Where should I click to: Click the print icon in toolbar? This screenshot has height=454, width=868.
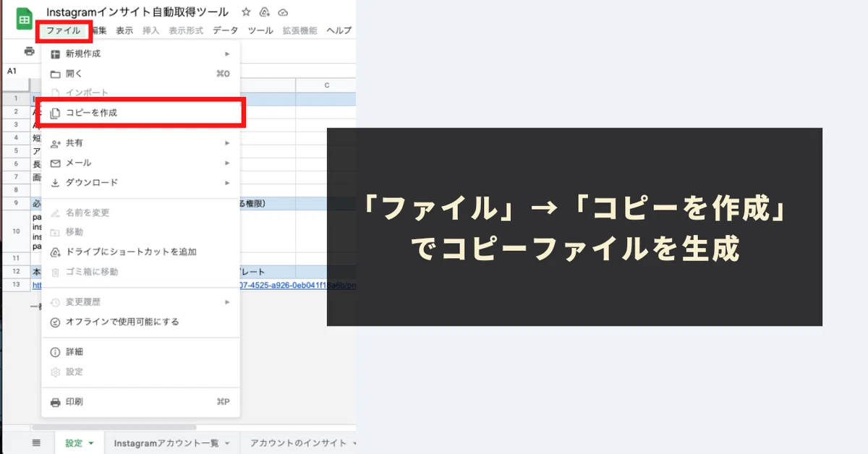coord(29,51)
